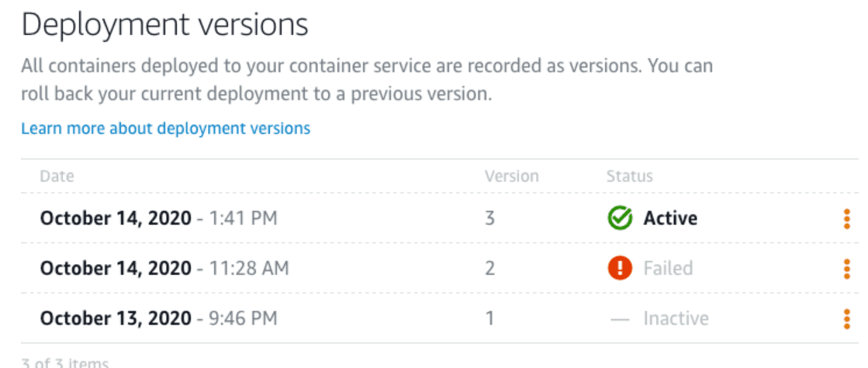Click the Failed status label
This screenshot has height=368, width=868.
coord(668,269)
